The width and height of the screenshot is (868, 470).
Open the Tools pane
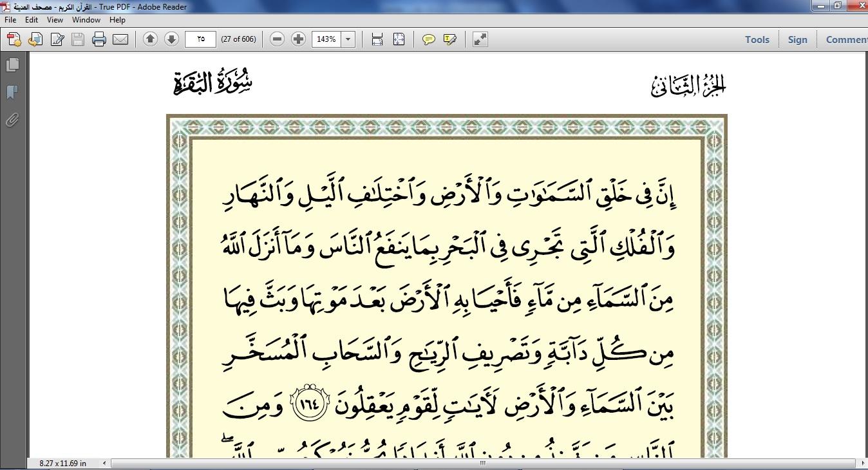(757, 39)
